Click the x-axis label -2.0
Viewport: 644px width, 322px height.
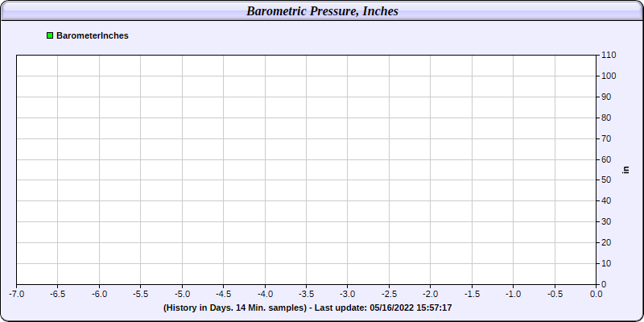(431, 294)
